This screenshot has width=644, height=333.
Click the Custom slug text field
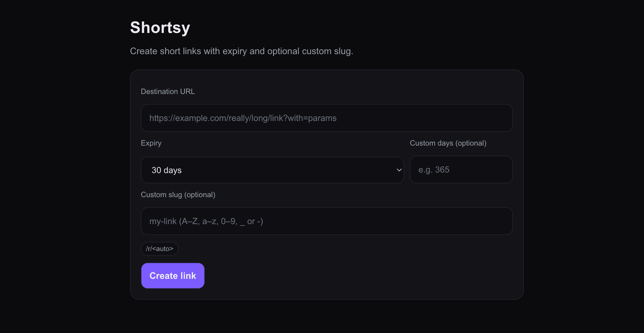pyautogui.click(x=326, y=221)
